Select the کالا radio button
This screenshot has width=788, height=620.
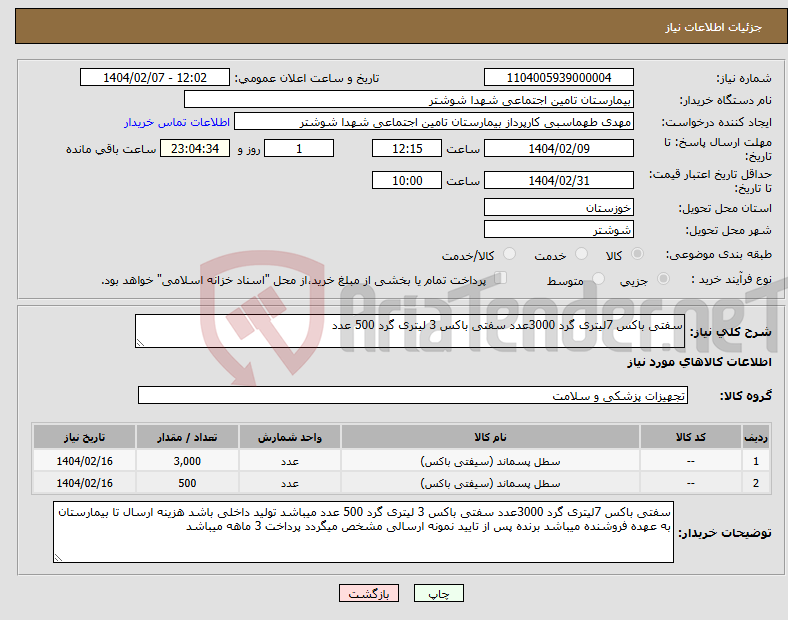tap(637, 254)
